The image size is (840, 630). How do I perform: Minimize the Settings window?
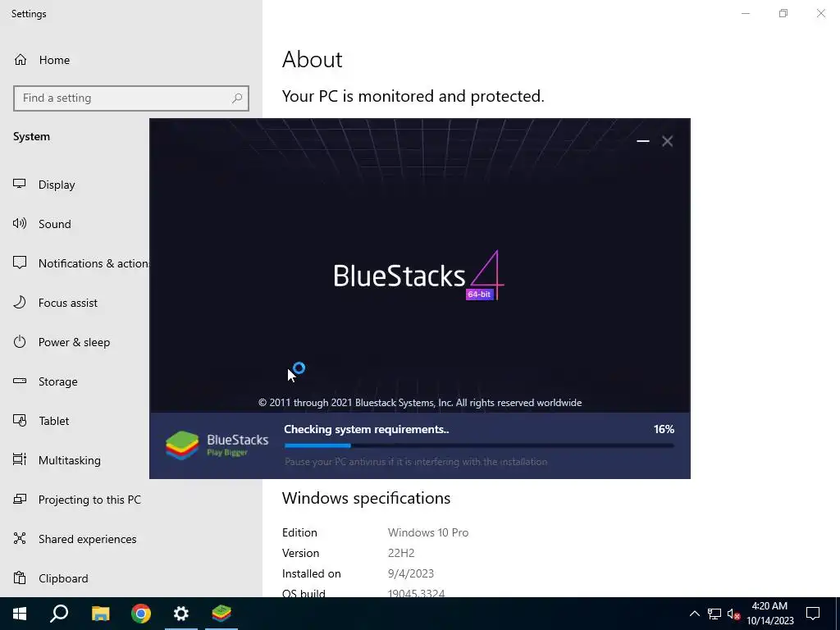pyautogui.click(x=746, y=13)
